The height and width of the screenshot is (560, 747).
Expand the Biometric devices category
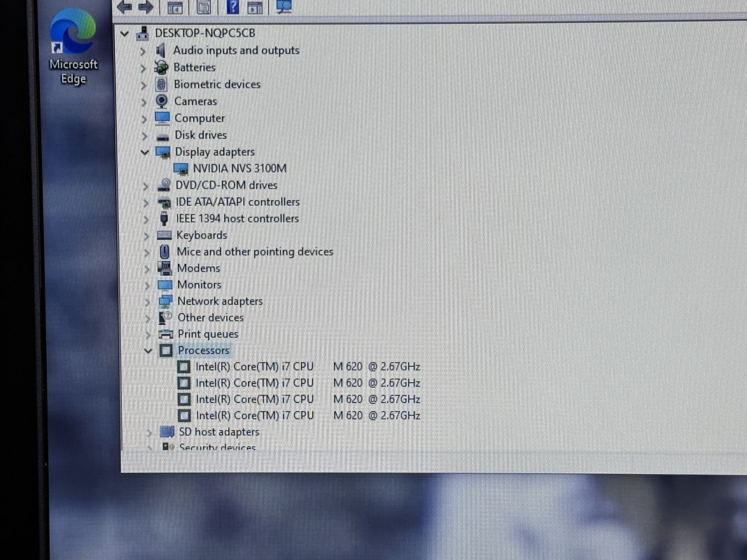[x=143, y=85]
